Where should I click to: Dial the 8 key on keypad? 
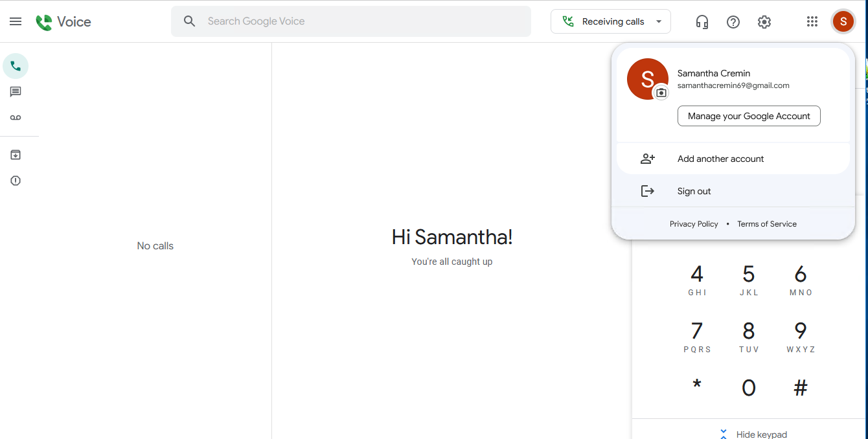749,337
